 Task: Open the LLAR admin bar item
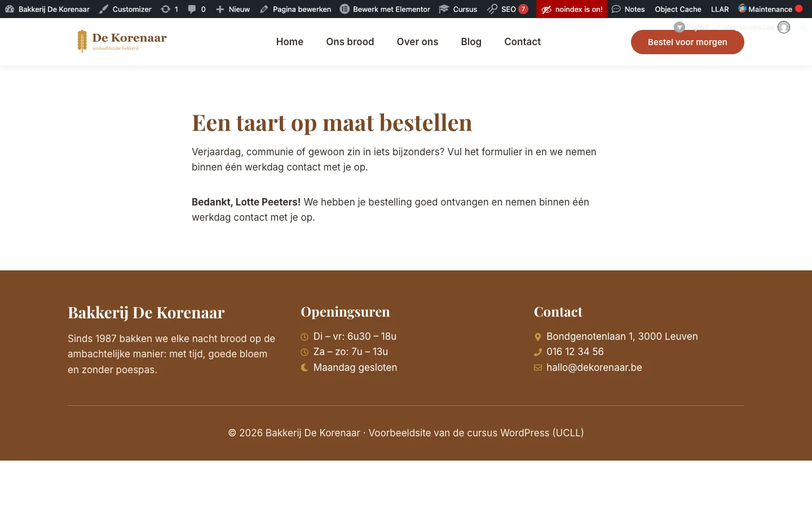tap(720, 9)
